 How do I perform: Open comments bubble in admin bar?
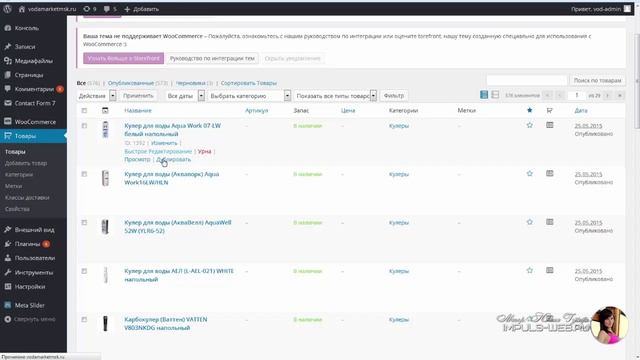coord(110,9)
